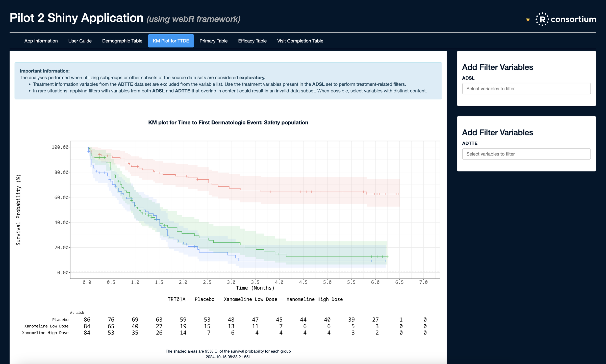Select the KM Plot for TTDE tab
Image resolution: width=606 pixels, height=364 pixels.
(x=171, y=41)
